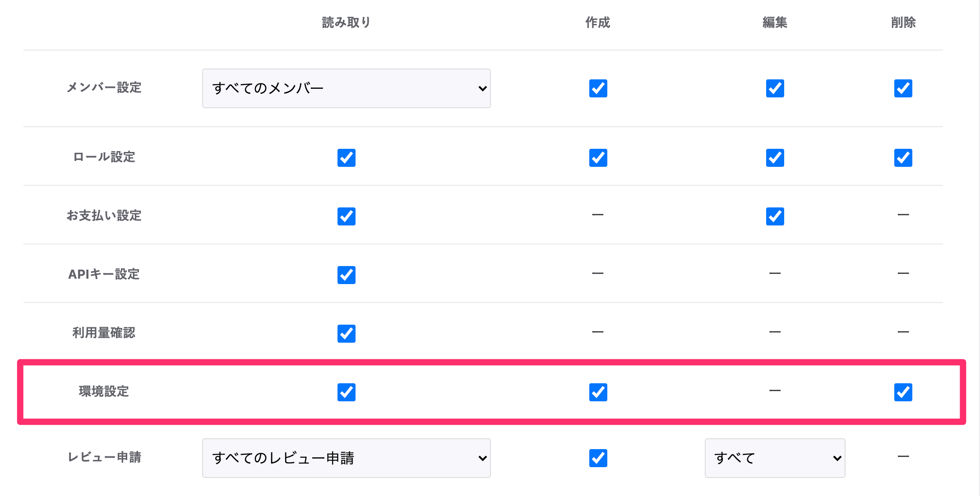The height and width of the screenshot is (496, 980).
Task: Toggle メンバー設定 編集 checkbox
Action: coord(775,88)
